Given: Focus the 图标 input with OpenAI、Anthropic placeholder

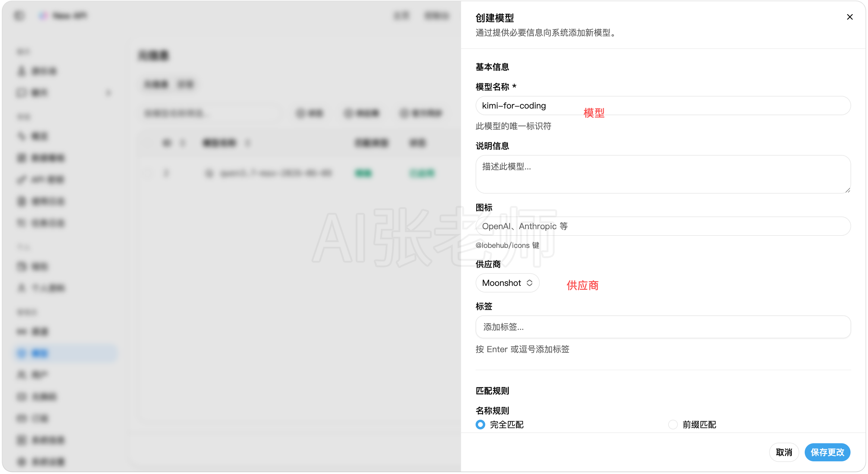Looking at the screenshot, I should tap(663, 226).
